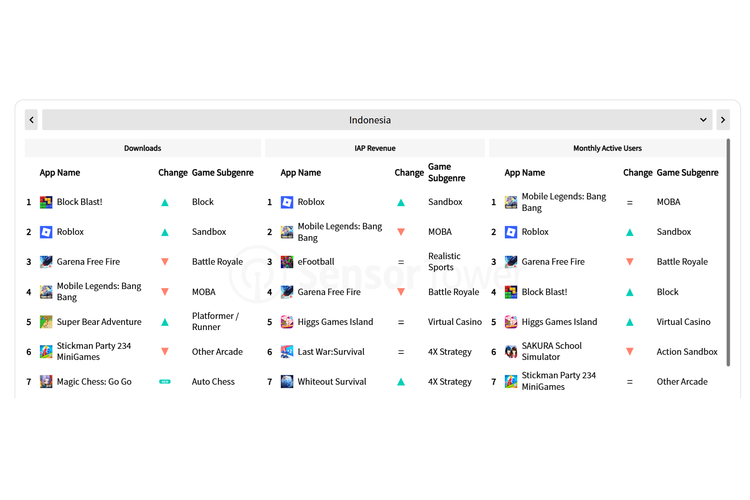
Task: Click equals sign beside eFootball
Action: click(401, 262)
